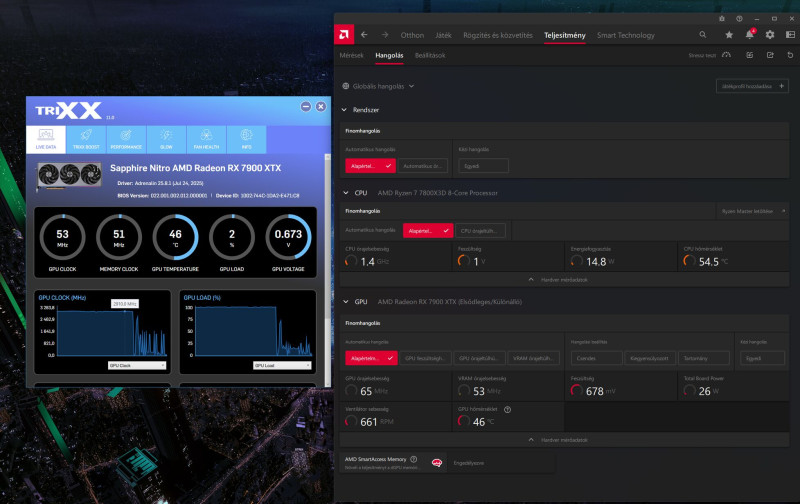Open the search icon in Adrenalin
The width and height of the screenshot is (800, 504).
click(x=703, y=35)
